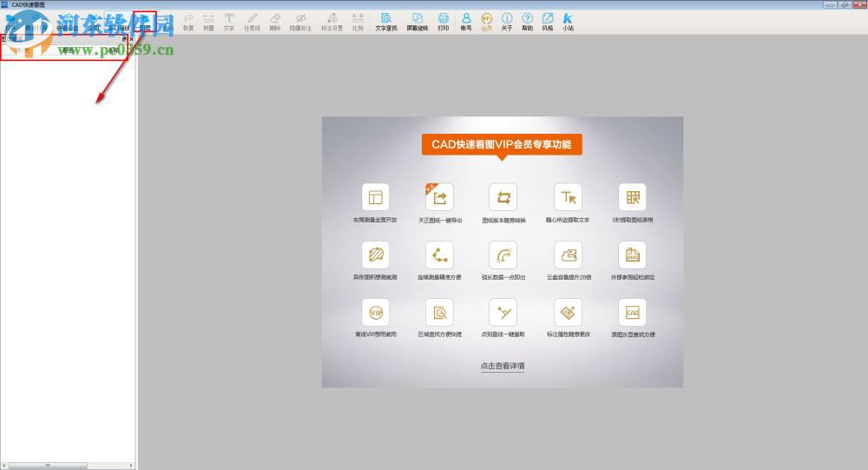Screen dimensions: 868x470
Task: Undock the layer panel via float button
Action: (x=124, y=39)
